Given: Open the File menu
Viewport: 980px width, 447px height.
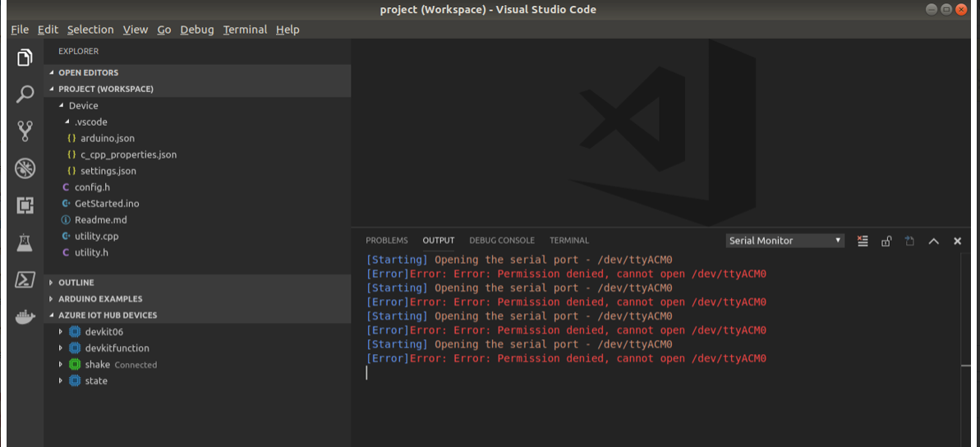Looking at the screenshot, I should (20, 30).
